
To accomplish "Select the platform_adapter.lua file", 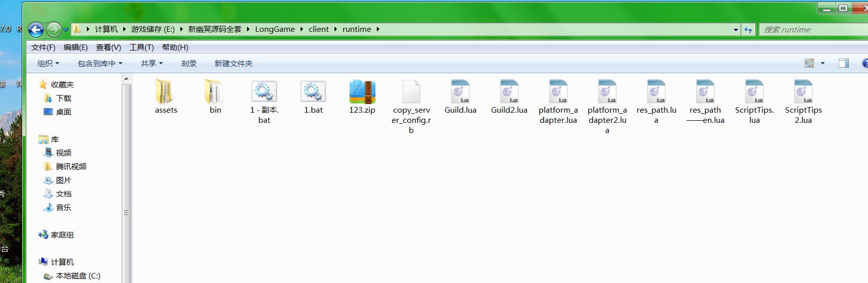I will [x=558, y=92].
